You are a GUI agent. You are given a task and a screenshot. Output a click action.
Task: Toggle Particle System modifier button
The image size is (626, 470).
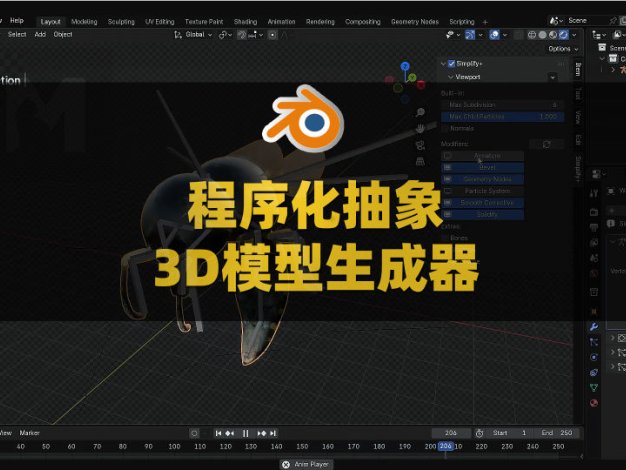[x=483, y=191]
